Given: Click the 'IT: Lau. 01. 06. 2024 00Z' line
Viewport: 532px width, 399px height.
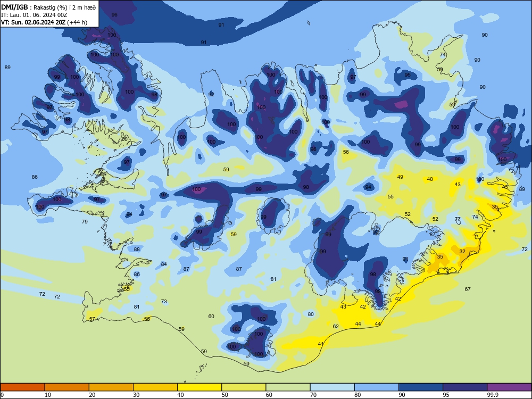Looking at the screenshot, I should (x=34, y=15).
